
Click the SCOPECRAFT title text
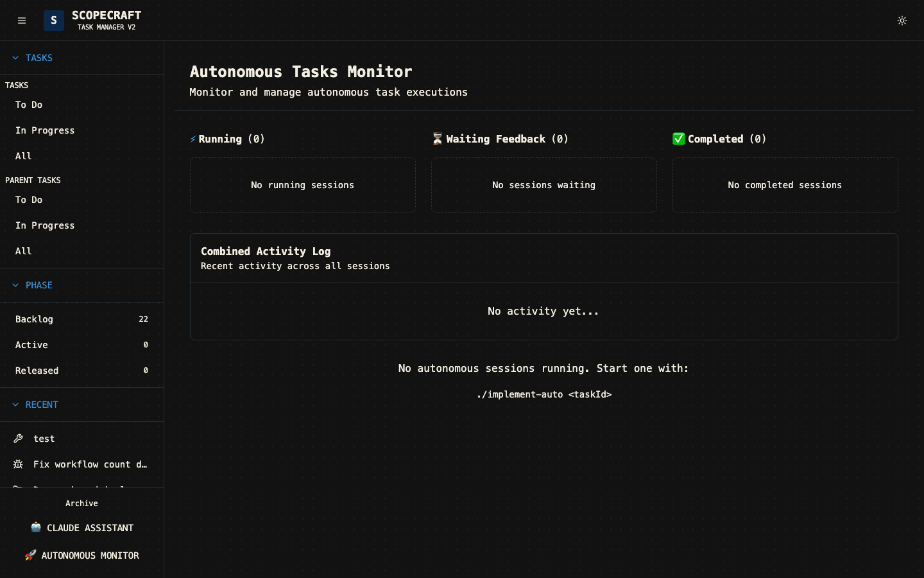point(107,15)
